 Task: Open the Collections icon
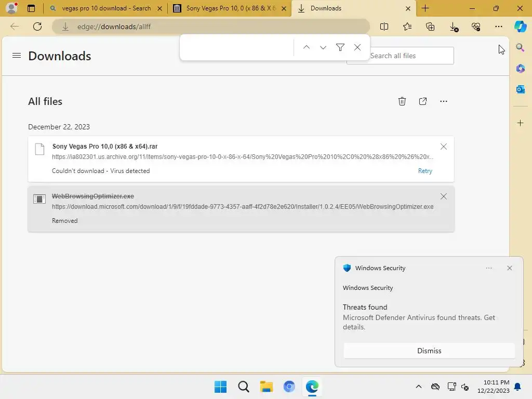(x=430, y=26)
